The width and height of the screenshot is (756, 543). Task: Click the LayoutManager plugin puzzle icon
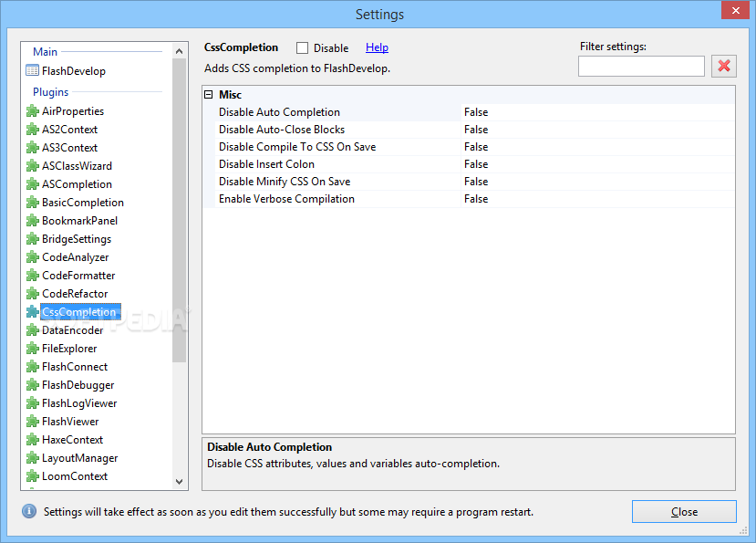[32, 458]
